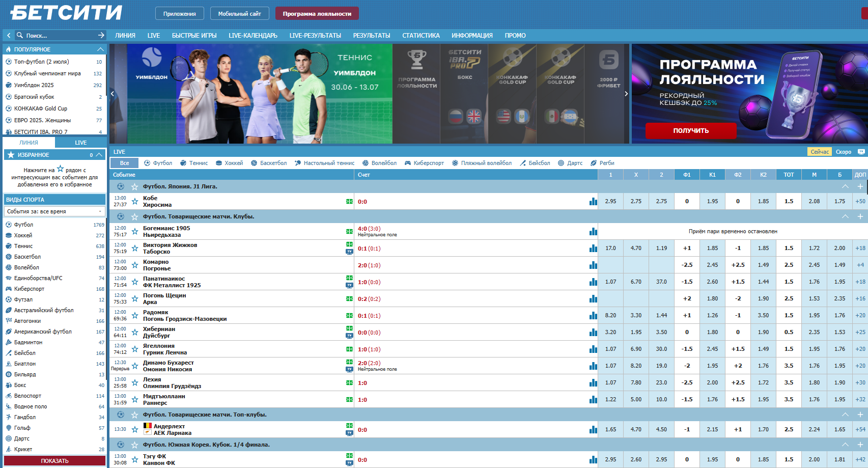Viewport: 868px width, 468px height.
Task: Open ЛИНИЯ main menu item
Action: (x=125, y=36)
